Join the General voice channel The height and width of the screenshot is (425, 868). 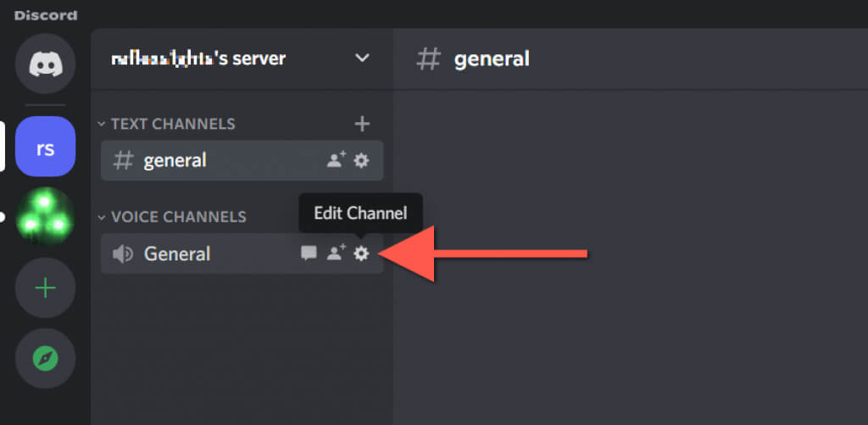click(x=177, y=254)
